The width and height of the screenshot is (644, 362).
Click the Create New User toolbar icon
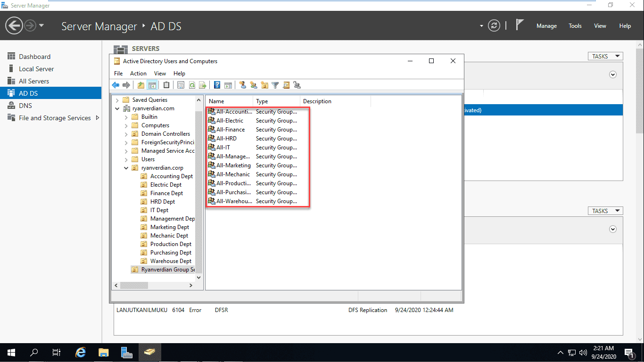coord(243,85)
